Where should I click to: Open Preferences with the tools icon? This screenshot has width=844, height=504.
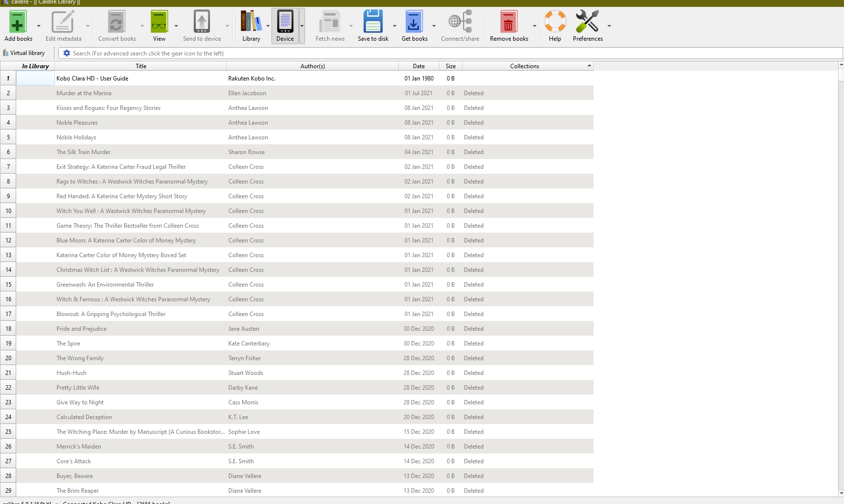point(587,22)
